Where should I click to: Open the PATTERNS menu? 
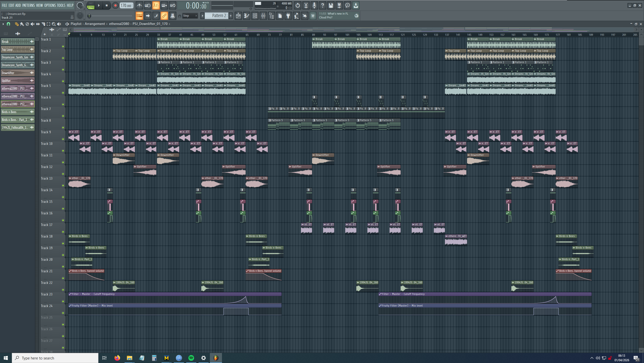point(28,5)
